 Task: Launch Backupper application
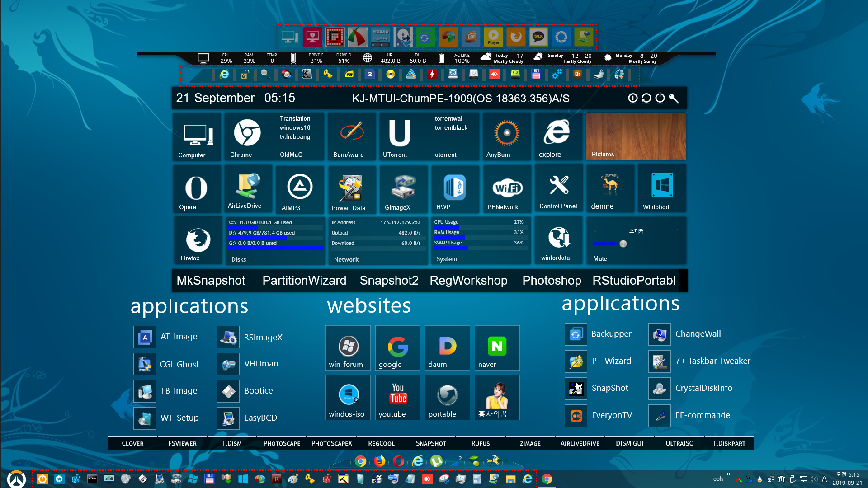(x=598, y=334)
